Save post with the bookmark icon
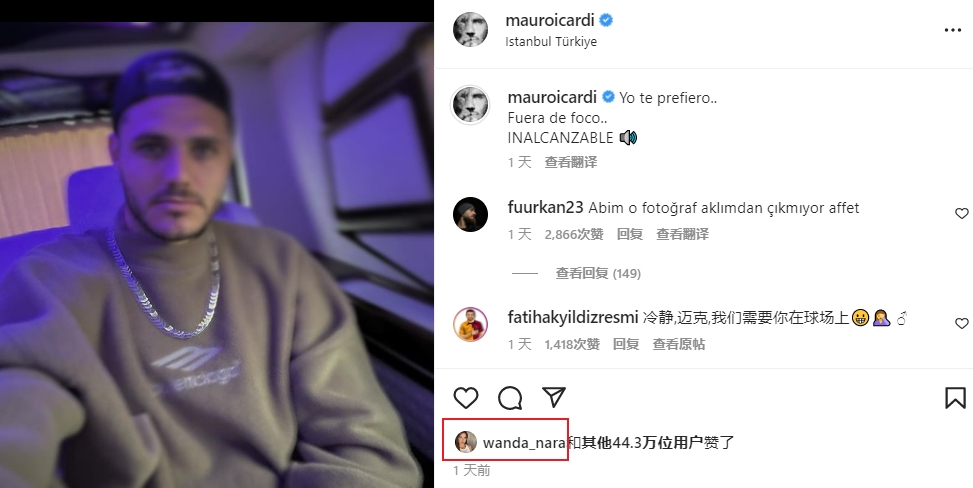The width and height of the screenshot is (973, 488). pos(956,398)
